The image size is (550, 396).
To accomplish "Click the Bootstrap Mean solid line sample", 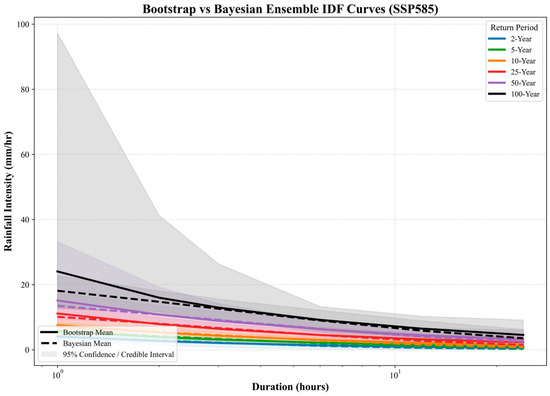I will [x=49, y=332].
